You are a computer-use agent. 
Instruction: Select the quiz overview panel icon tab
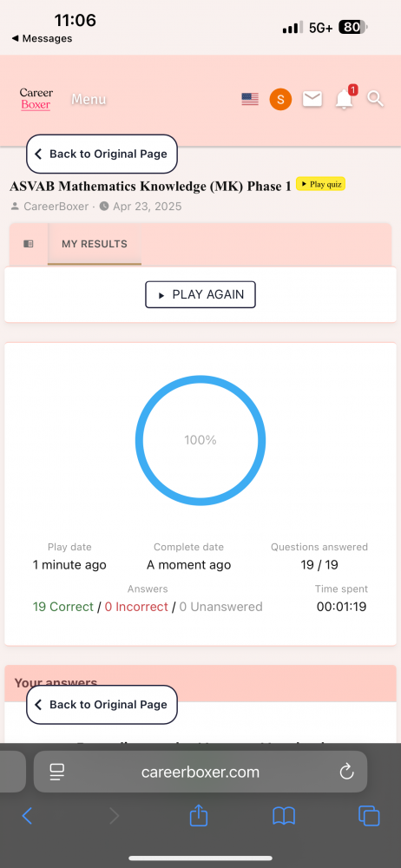(x=29, y=244)
